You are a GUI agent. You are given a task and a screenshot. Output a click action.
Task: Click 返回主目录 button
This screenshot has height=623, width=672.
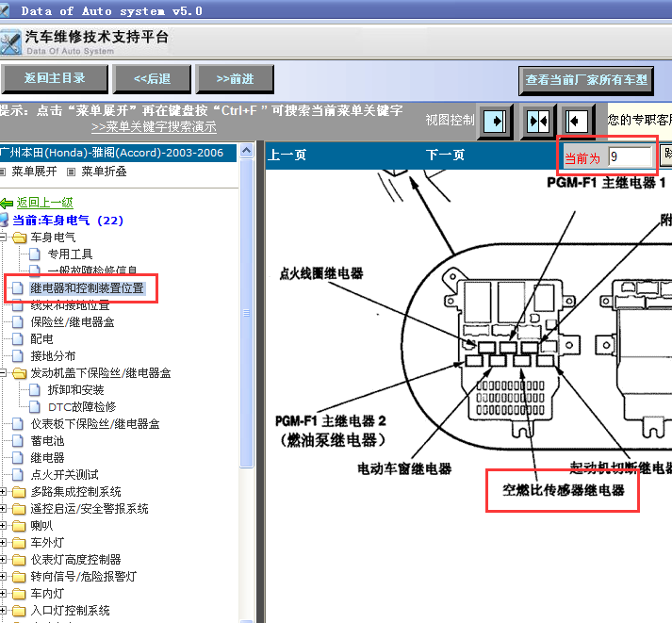tap(55, 78)
